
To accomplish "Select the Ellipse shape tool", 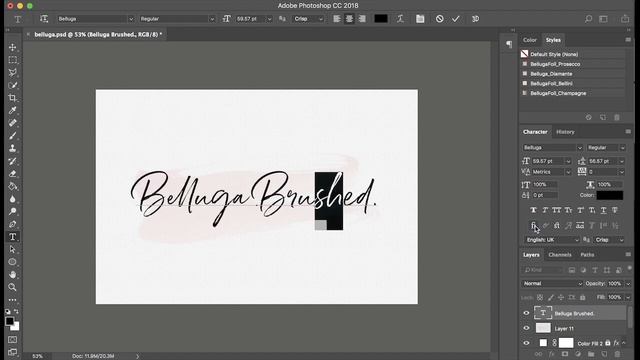I will pyautogui.click(x=13, y=262).
